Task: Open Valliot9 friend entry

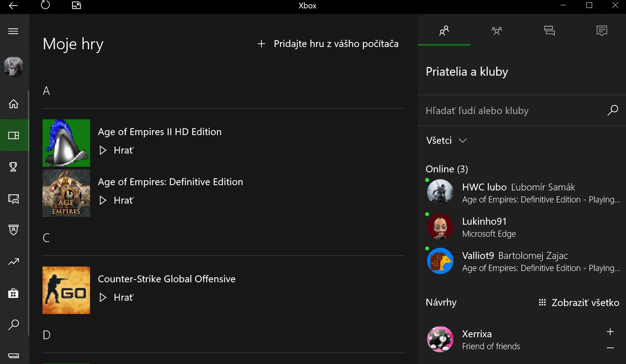Action: click(522, 261)
